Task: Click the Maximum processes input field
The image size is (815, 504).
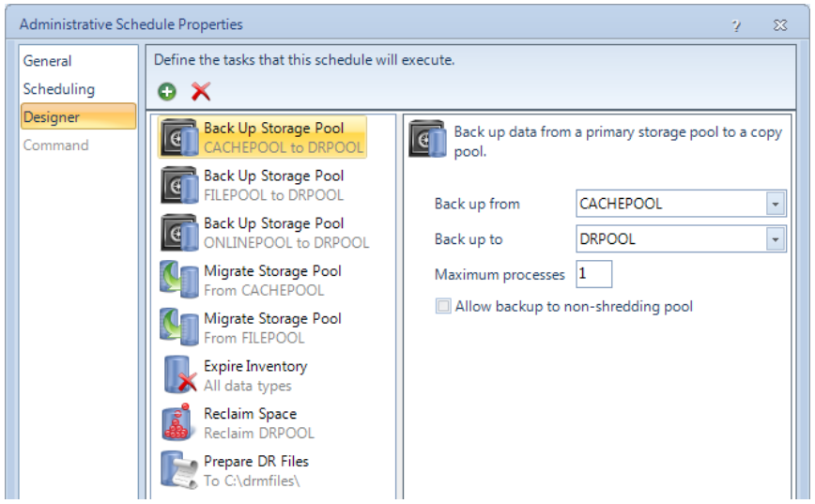Action: (593, 274)
